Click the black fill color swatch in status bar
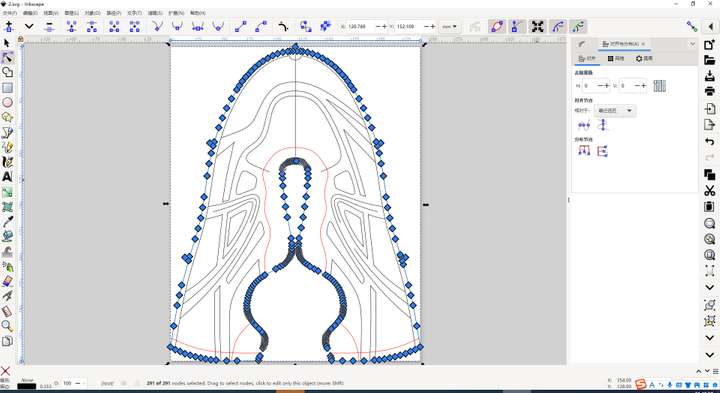The image size is (720, 393). coord(27,387)
